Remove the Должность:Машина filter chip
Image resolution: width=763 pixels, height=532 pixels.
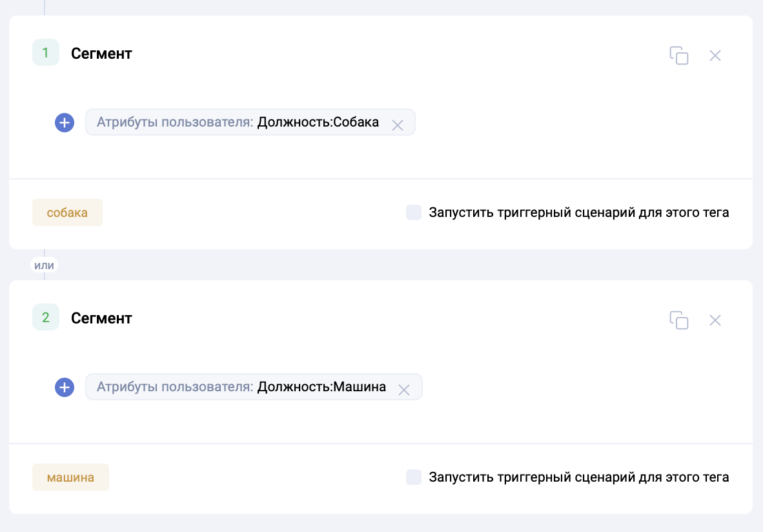click(404, 390)
